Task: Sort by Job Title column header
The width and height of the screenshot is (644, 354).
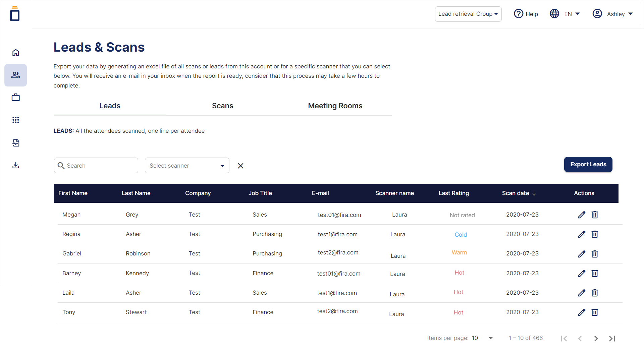Action: tap(260, 193)
